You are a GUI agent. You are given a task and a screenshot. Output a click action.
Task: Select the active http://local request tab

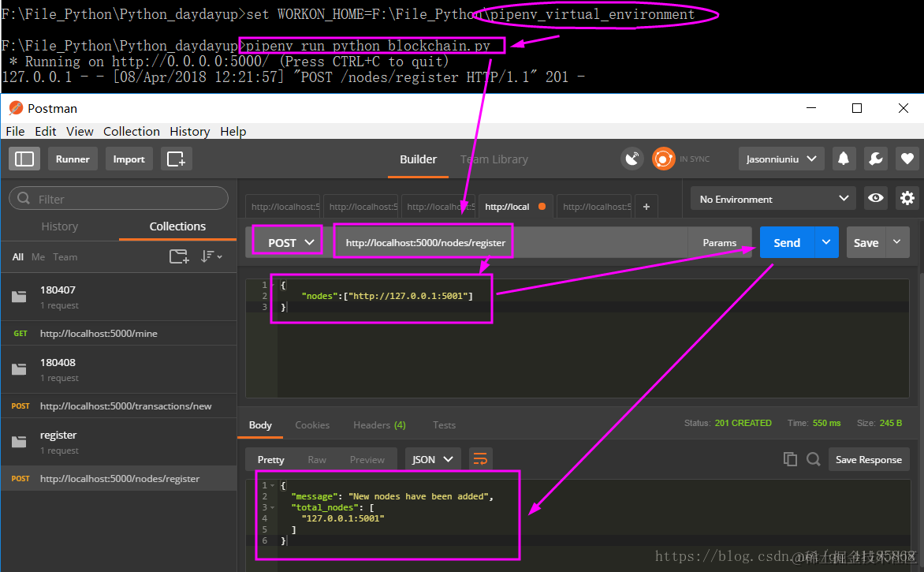tap(515, 207)
